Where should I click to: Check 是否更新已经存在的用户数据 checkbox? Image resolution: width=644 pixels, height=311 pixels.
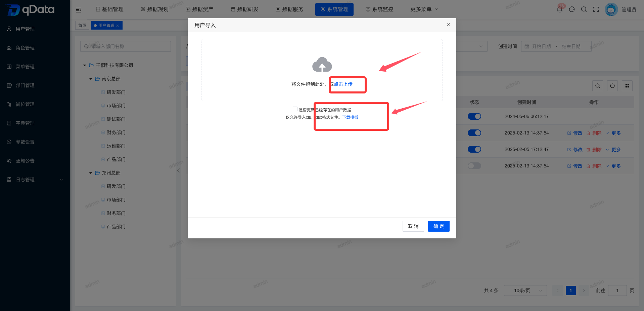click(295, 109)
